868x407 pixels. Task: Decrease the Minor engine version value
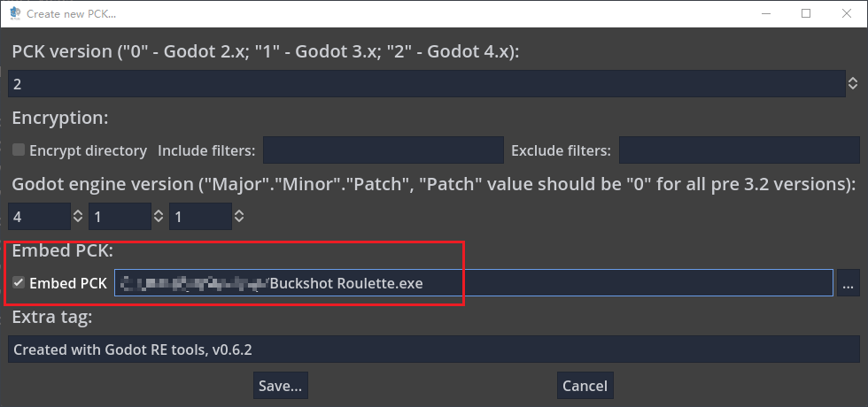(x=159, y=219)
